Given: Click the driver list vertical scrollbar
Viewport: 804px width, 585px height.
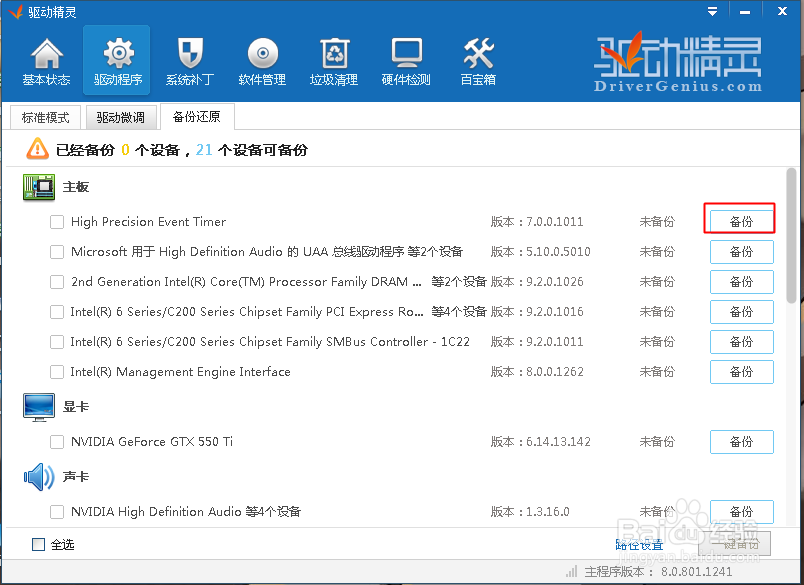Looking at the screenshot, I should click(792, 236).
